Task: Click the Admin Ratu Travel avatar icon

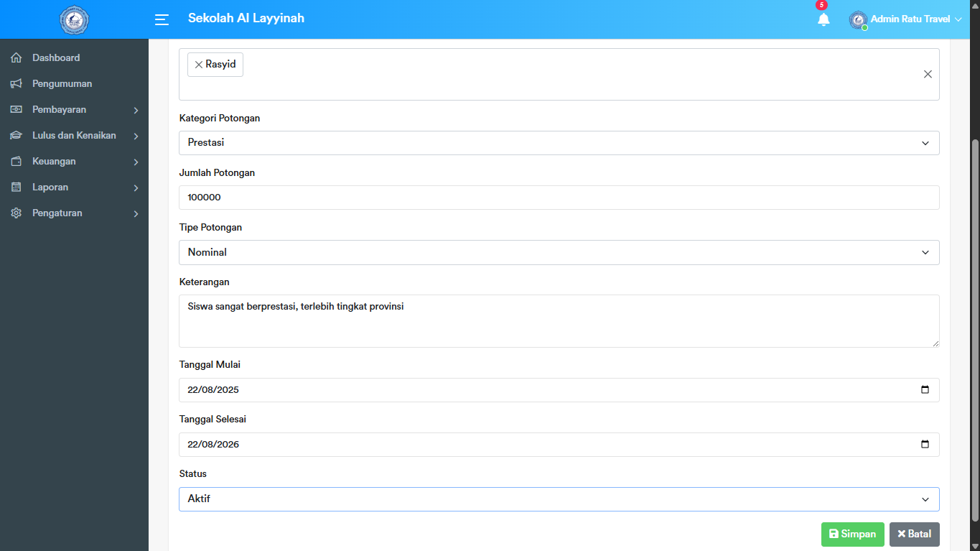Action: click(858, 19)
